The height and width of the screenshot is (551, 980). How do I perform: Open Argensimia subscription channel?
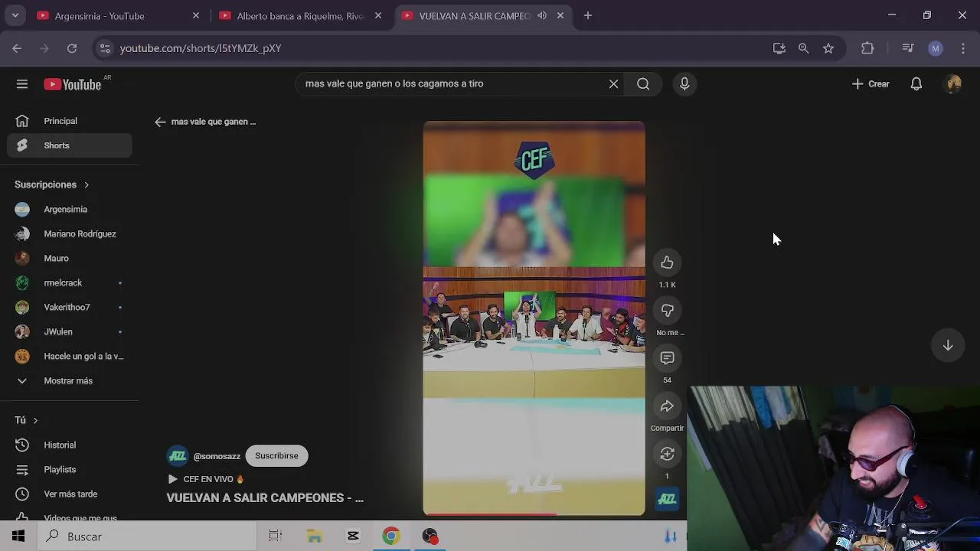point(70,209)
